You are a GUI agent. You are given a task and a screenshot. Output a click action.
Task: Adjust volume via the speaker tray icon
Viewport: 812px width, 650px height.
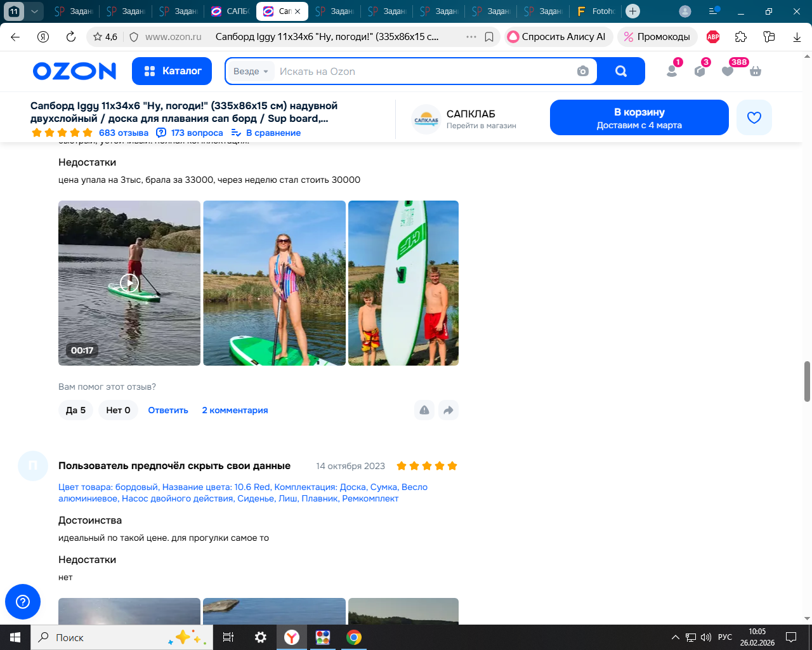click(705, 637)
